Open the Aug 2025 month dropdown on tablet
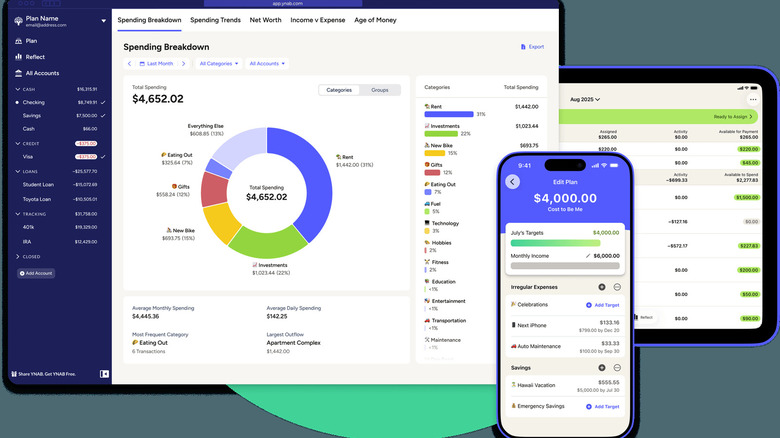 pos(585,100)
